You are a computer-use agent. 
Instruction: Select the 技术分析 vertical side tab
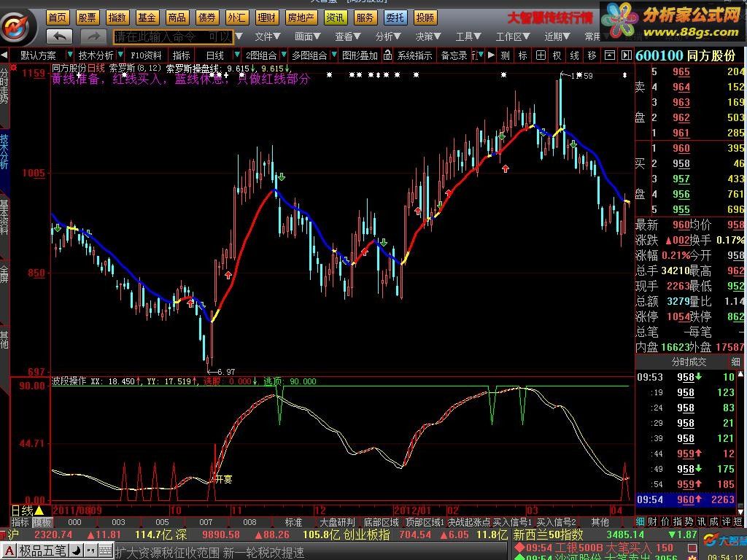(4, 151)
